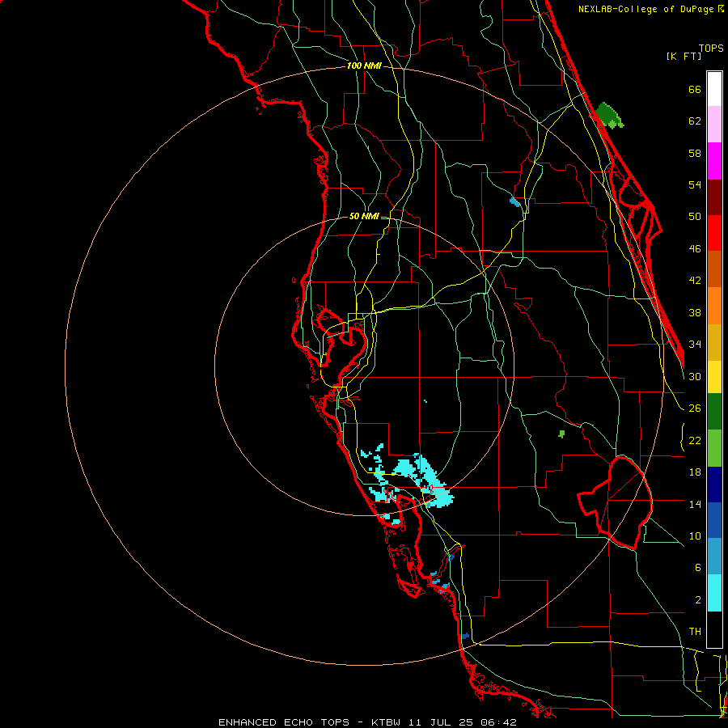Click the dark green echo near the east coast
The height and width of the screenshot is (728, 728).
pos(608,115)
